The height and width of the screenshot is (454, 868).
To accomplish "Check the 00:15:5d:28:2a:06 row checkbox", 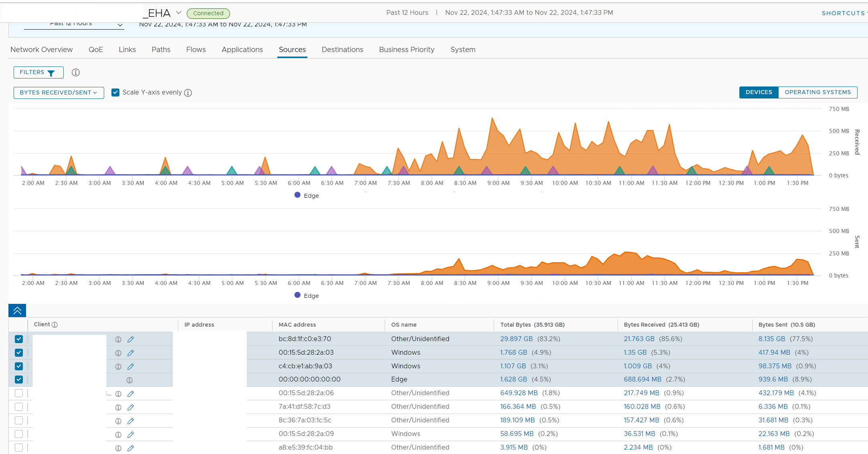I will tap(19, 393).
